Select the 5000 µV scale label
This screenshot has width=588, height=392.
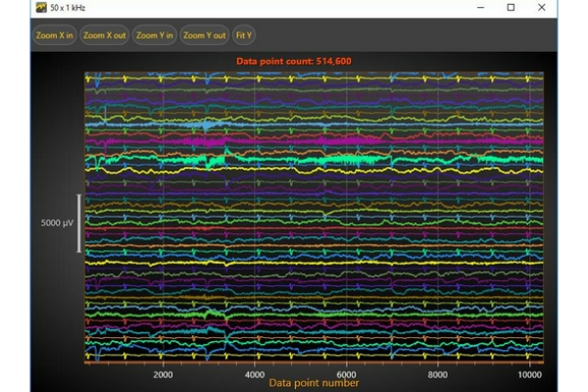click(x=57, y=223)
